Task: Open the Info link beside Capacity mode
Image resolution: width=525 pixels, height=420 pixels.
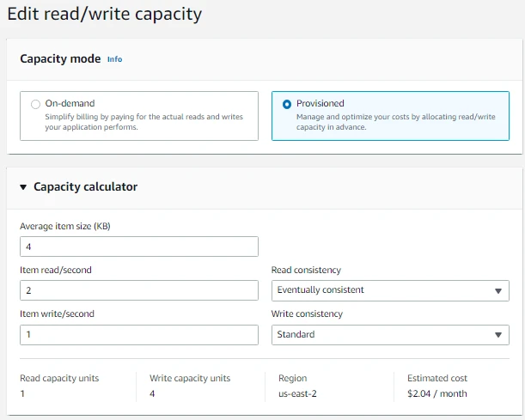Action: (114, 59)
